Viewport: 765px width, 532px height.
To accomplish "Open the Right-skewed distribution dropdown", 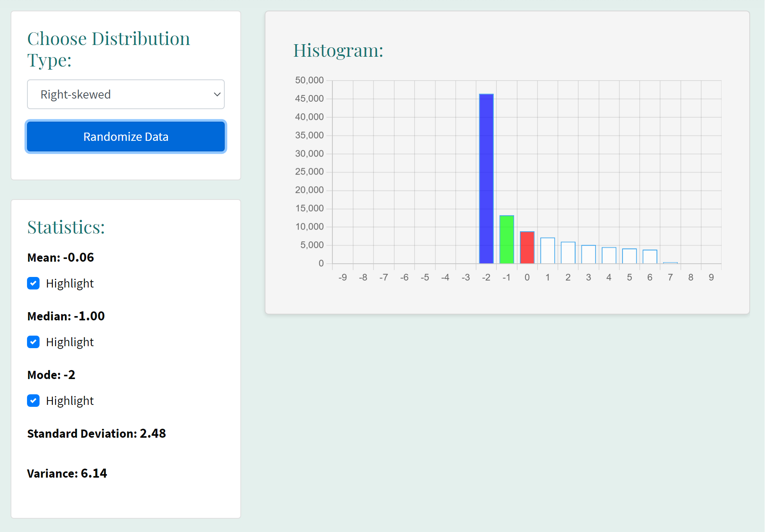I will [125, 94].
